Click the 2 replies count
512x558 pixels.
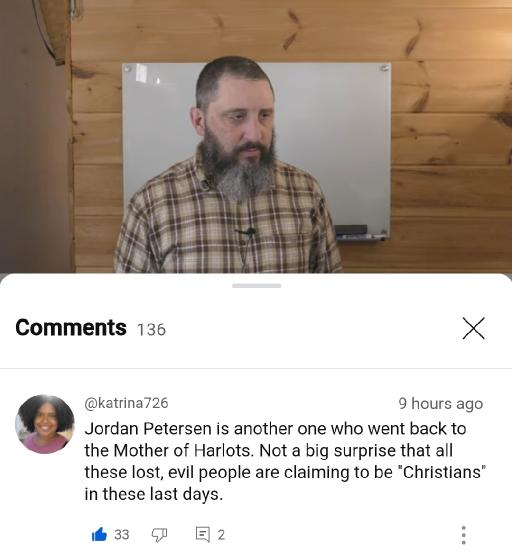tap(221, 535)
